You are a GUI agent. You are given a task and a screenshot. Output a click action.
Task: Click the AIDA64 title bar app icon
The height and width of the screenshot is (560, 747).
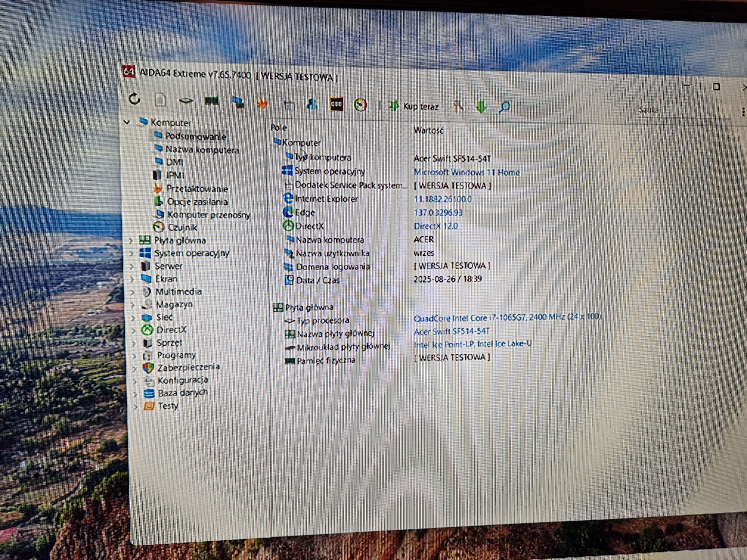(128, 71)
